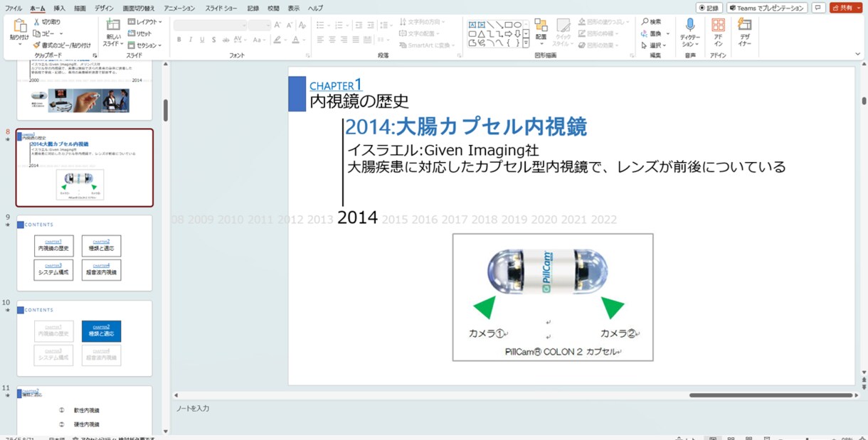Open Animations (アニメーション) tab

click(x=179, y=8)
